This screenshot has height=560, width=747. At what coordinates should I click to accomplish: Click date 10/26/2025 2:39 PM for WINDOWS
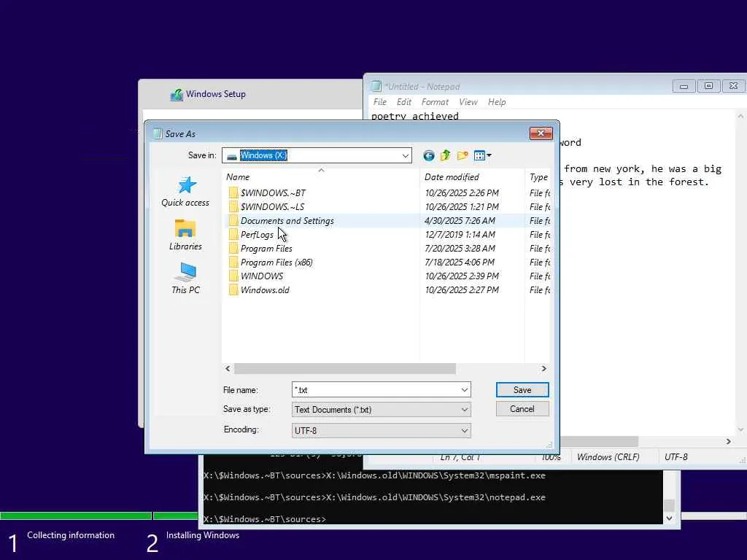coord(462,276)
